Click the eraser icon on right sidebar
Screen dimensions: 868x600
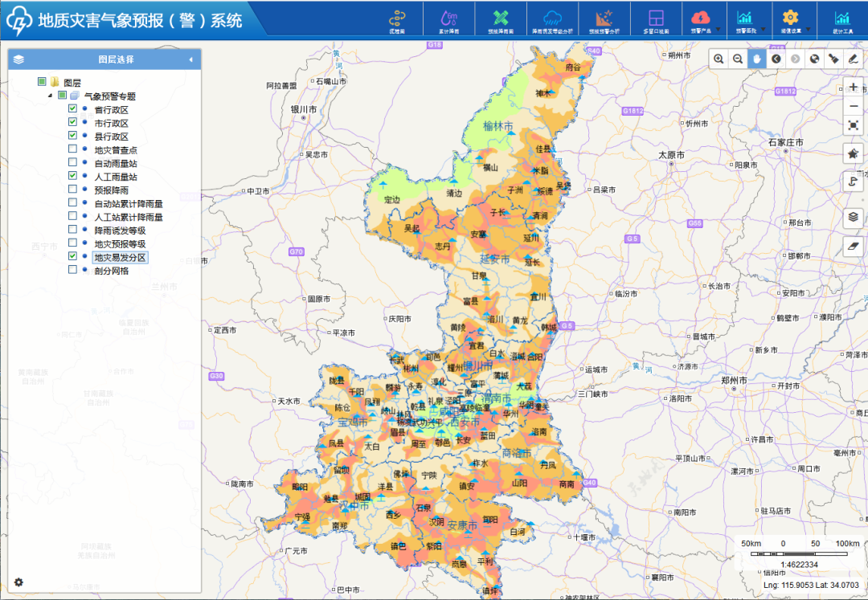(854, 246)
